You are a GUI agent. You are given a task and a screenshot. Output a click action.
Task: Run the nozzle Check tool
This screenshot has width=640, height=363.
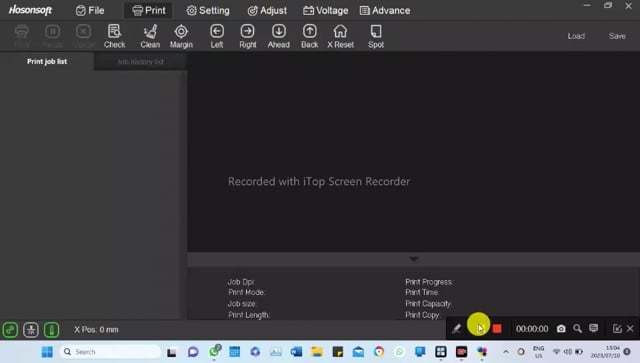point(114,36)
